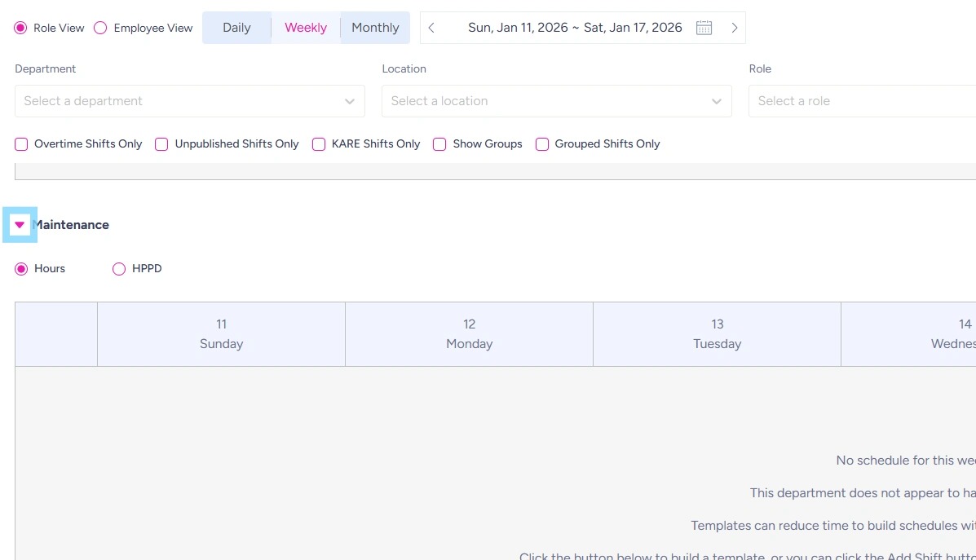
Task: Collapse the Maintenance section triangle
Action: point(20,225)
